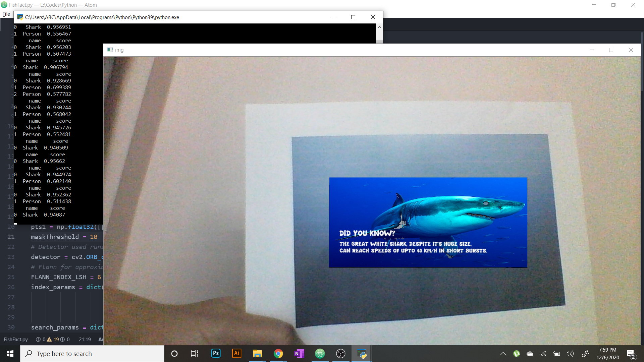The image size is (644, 362).
Task: Open the notification action center
Action: coord(631,354)
